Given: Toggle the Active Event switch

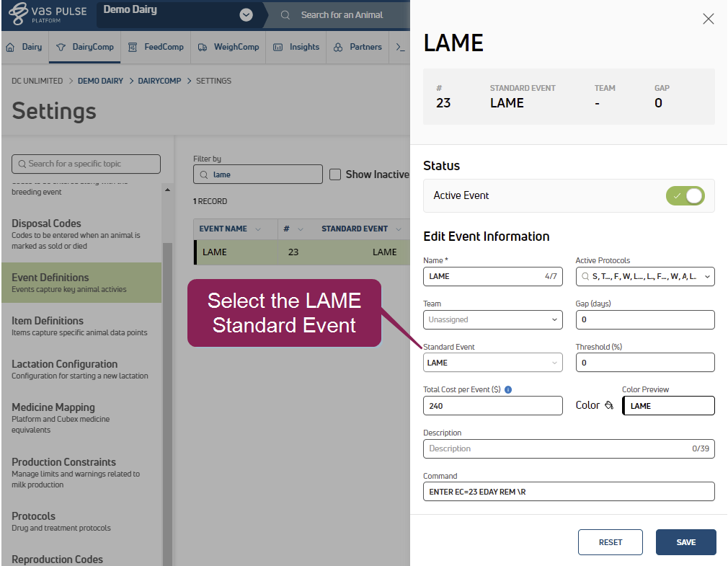Looking at the screenshot, I should tap(685, 195).
